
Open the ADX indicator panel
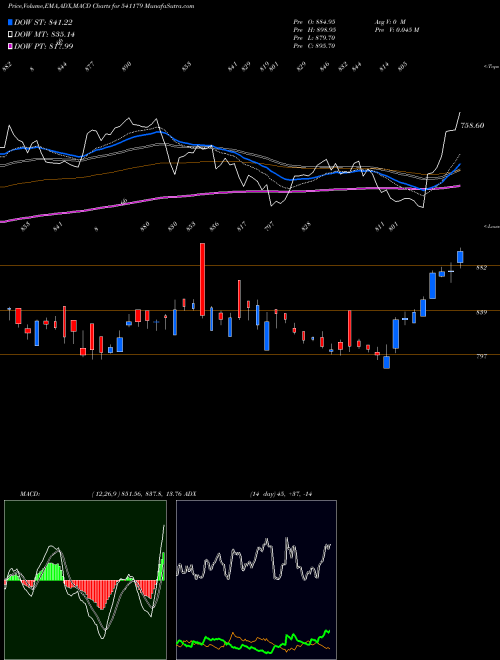[256, 580]
